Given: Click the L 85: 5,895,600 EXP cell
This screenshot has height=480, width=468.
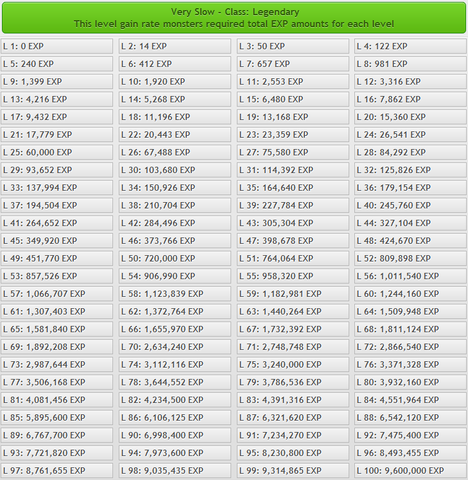Looking at the screenshot, I should pyautogui.click(x=57, y=417).
